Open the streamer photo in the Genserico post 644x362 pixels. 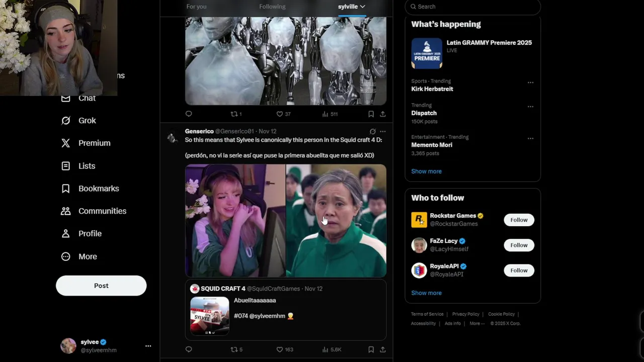point(235,221)
